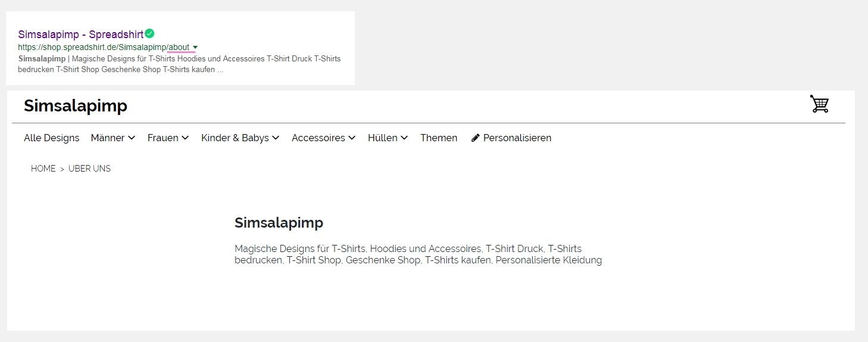868x342 pixels.
Task: Click the pencil icon beside Personalisieren
Action: pyautogui.click(x=475, y=138)
